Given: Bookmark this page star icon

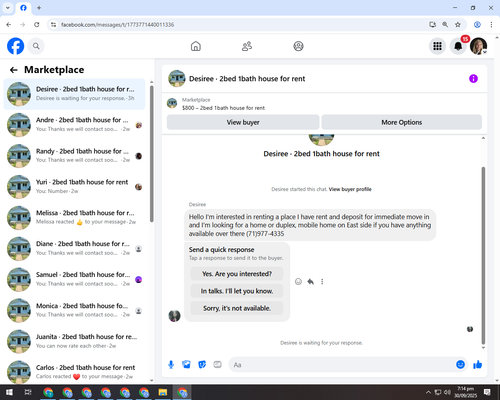Looking at the screenshot, I should coord(458,25).
